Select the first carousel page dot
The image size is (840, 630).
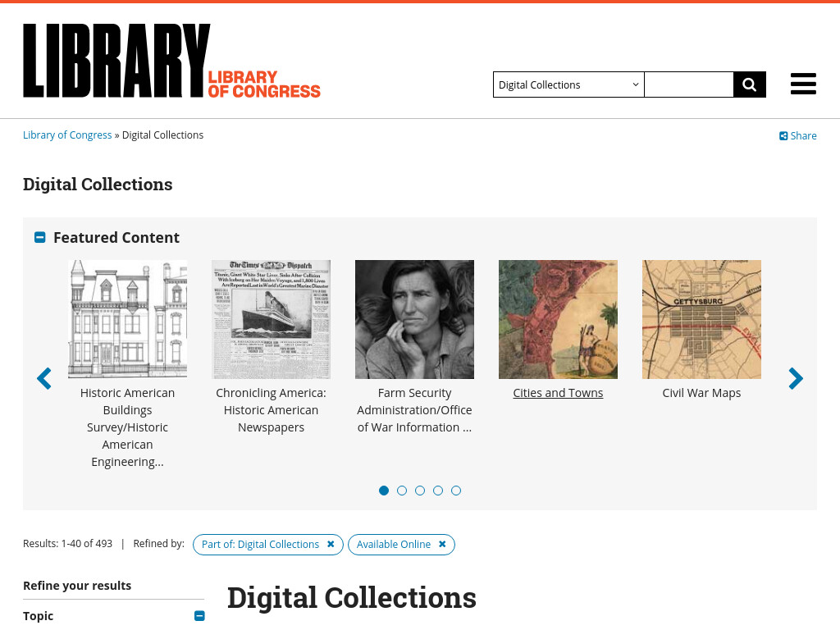[384, 491]
